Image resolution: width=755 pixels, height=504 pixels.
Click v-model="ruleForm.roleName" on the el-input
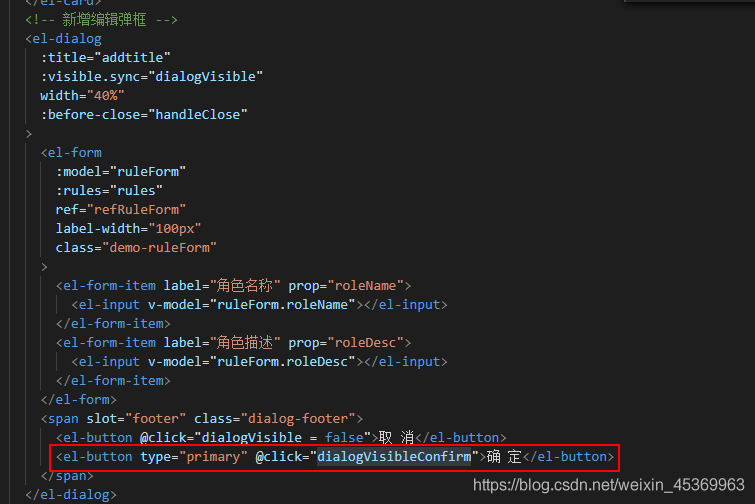click(x=252, y=305)
